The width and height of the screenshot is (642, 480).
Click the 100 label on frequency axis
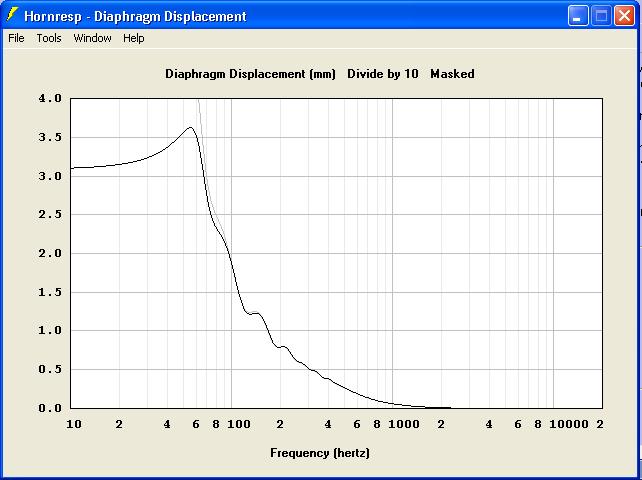coord(239,424)
